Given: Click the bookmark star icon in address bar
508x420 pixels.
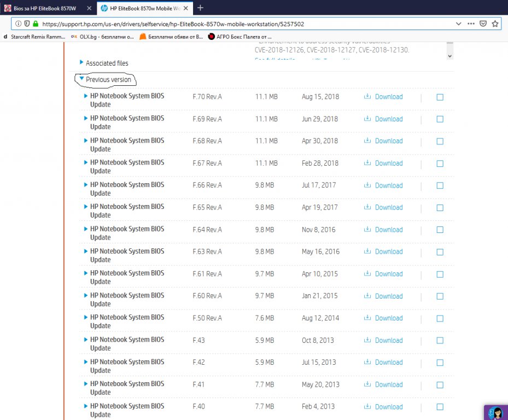Looking at the screenshot, I should pos(495,24).
